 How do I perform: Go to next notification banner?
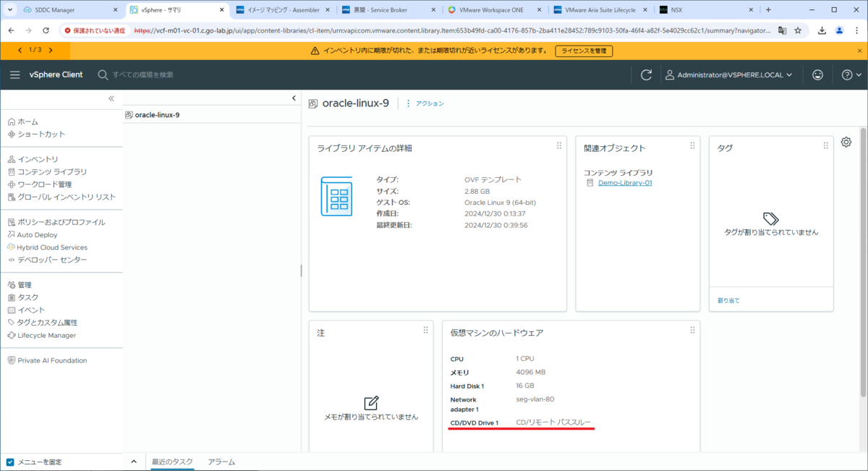click(50, 50)
